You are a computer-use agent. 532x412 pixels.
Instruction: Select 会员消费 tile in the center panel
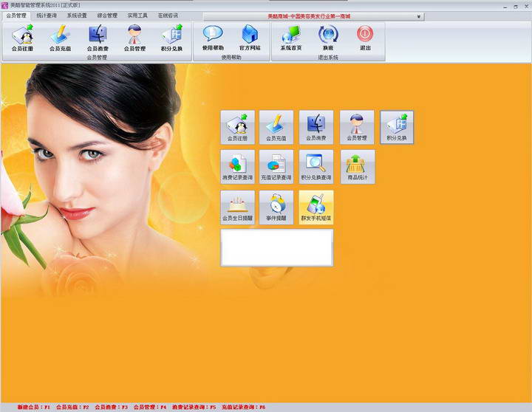click(x=316, y=128)
